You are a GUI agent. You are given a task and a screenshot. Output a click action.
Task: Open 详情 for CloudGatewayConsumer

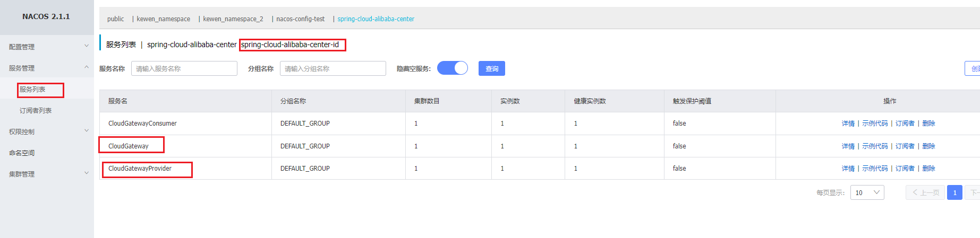[x=848, y=124]
